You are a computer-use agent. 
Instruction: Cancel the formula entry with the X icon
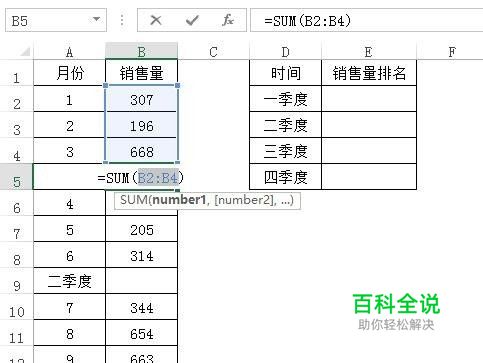click(156, 21)
